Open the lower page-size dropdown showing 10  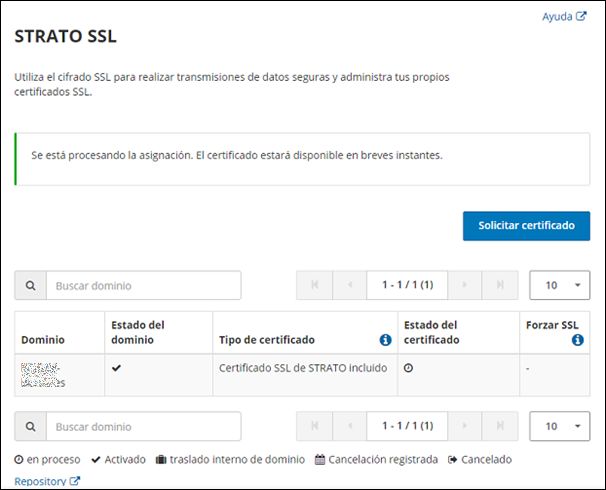click(x=560, y=426)
